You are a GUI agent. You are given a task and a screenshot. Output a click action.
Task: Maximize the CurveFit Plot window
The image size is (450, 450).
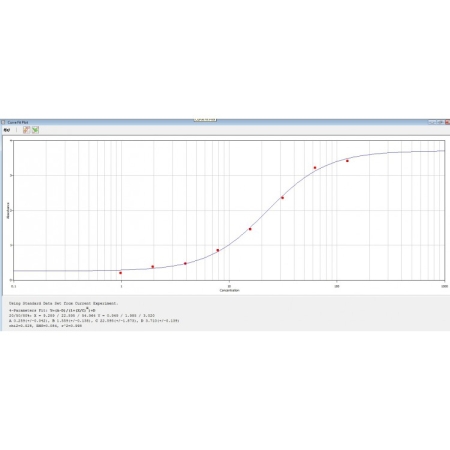pos(440,122)
